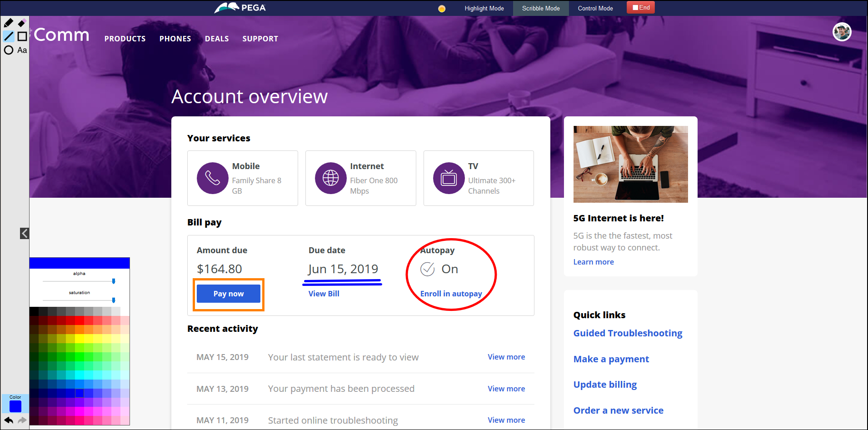Toggle Scribble Mode
The image size is (868, 430).
point(541,8)
